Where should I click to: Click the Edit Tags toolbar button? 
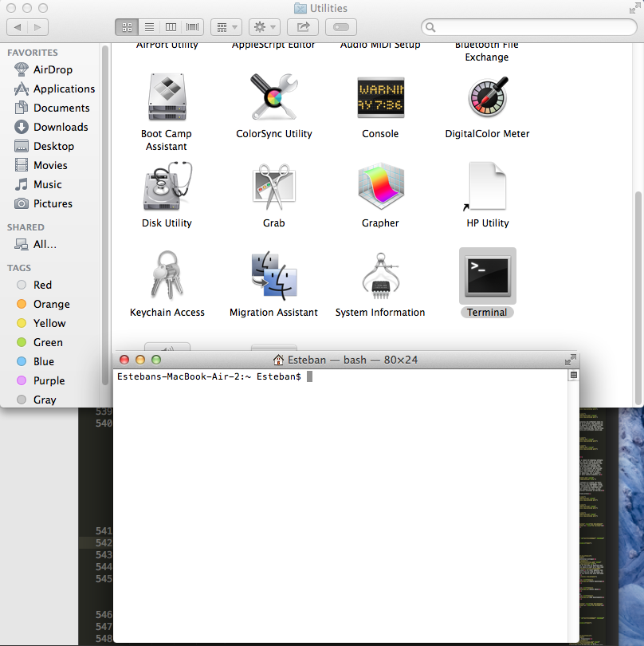tap(341, 27)
